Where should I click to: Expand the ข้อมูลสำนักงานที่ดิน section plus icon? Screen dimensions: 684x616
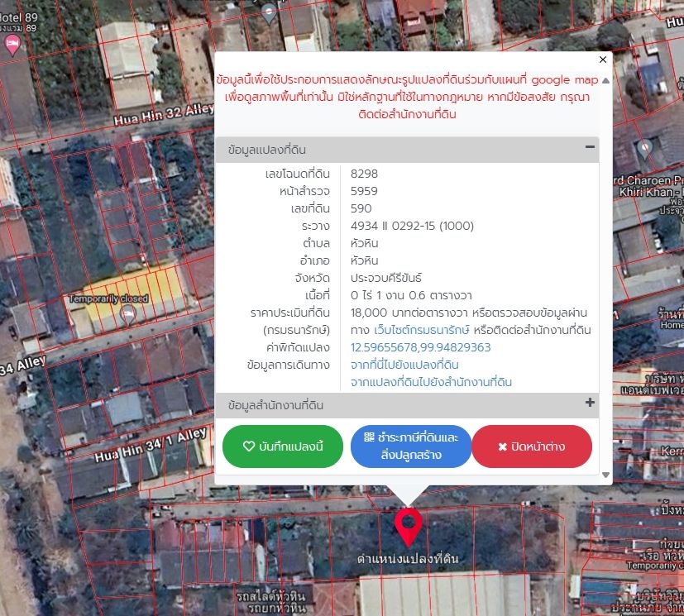(x=590, y=403)
